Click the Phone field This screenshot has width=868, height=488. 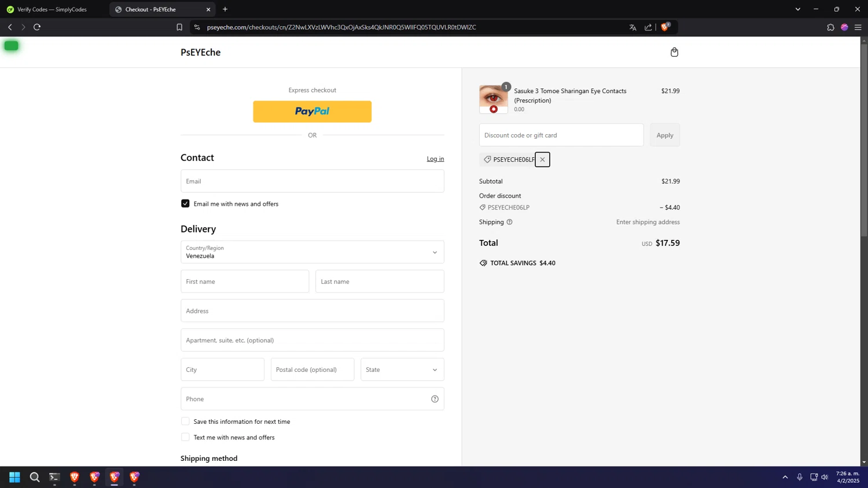tap(312, 399)
